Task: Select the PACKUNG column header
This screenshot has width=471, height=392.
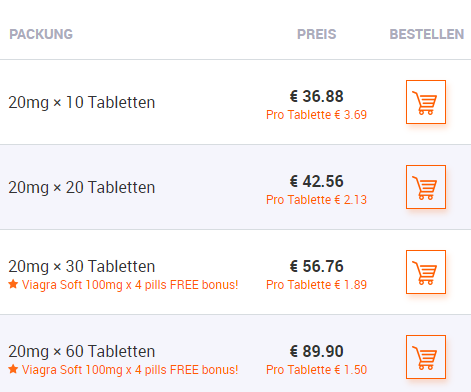Action: pos(41,34)
